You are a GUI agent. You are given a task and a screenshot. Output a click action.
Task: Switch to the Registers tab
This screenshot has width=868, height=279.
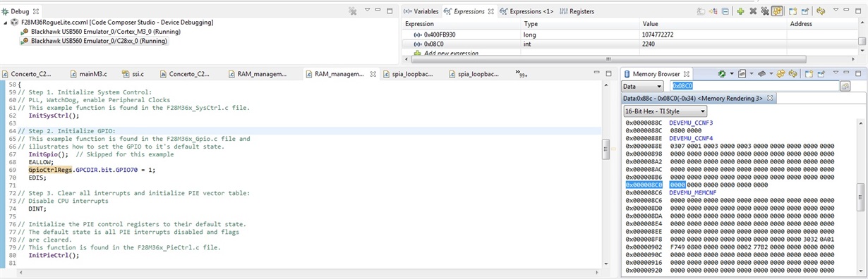tap(577, 11)
